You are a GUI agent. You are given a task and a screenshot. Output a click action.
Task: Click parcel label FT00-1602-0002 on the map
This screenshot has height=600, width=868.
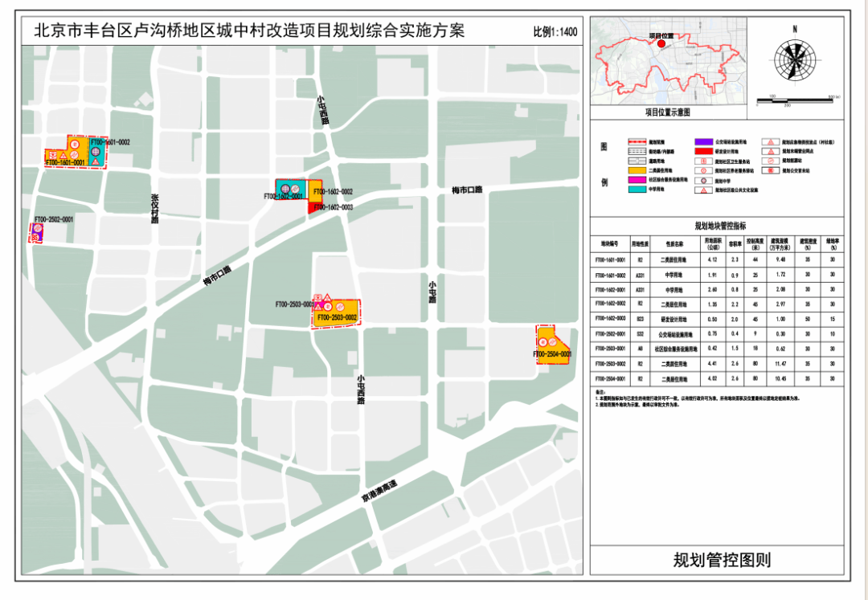click(x=334, y=191)
